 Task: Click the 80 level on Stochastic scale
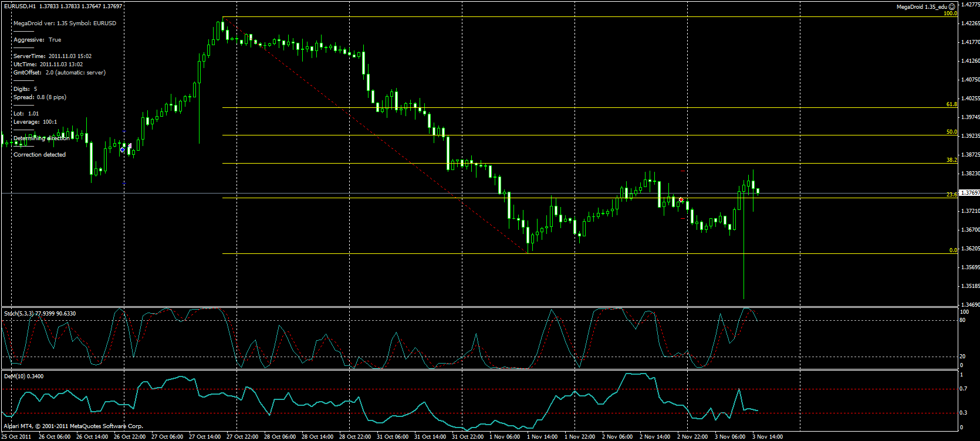963,320
